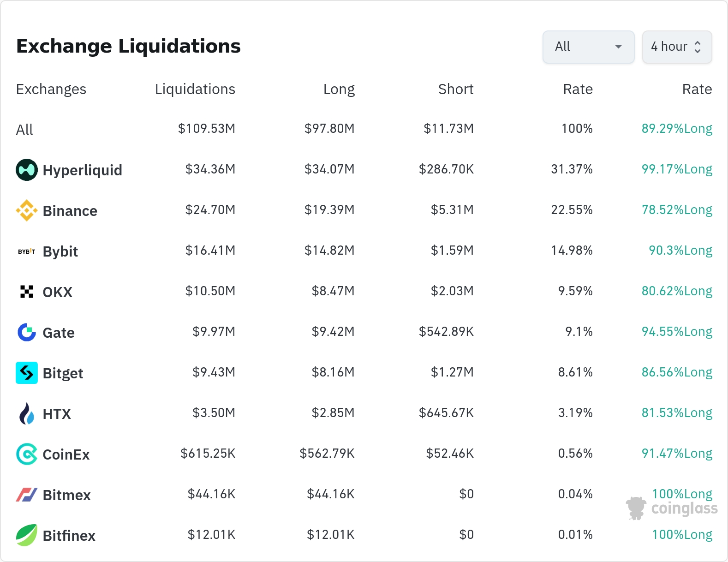Select the Bitfinex exchange name
Image resolution: width=728 pixels, height=562 pixels.
tap(69, 536)
